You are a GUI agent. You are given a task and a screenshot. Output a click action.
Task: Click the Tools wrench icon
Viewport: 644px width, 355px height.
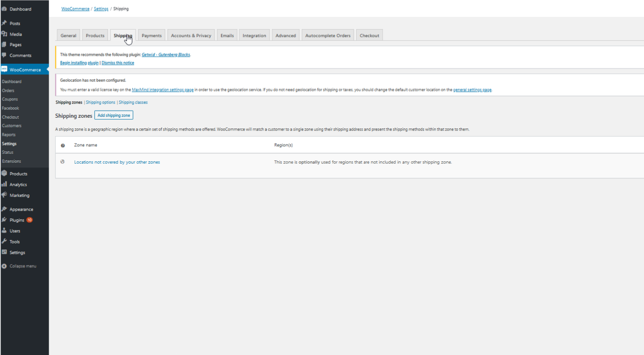click(x=4, y=242)
